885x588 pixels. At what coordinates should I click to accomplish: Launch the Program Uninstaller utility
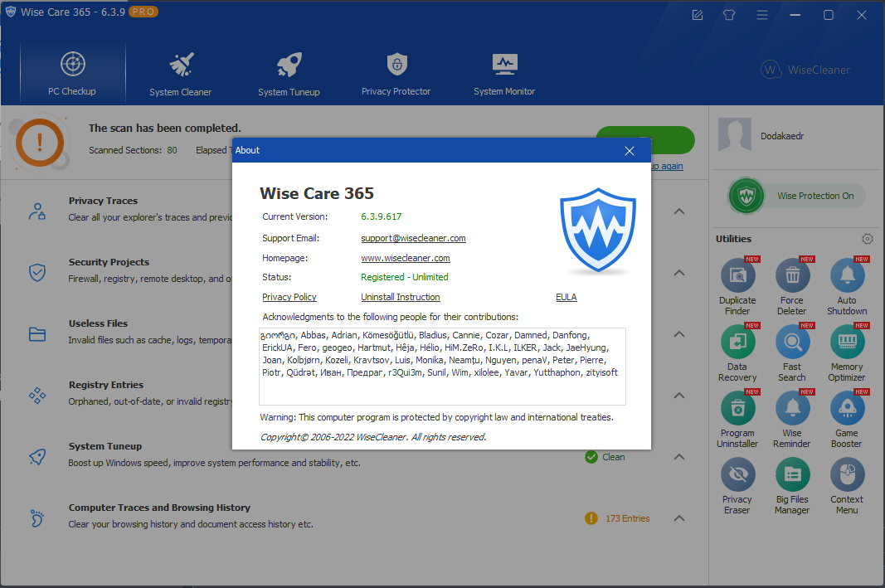click(737, 420)
